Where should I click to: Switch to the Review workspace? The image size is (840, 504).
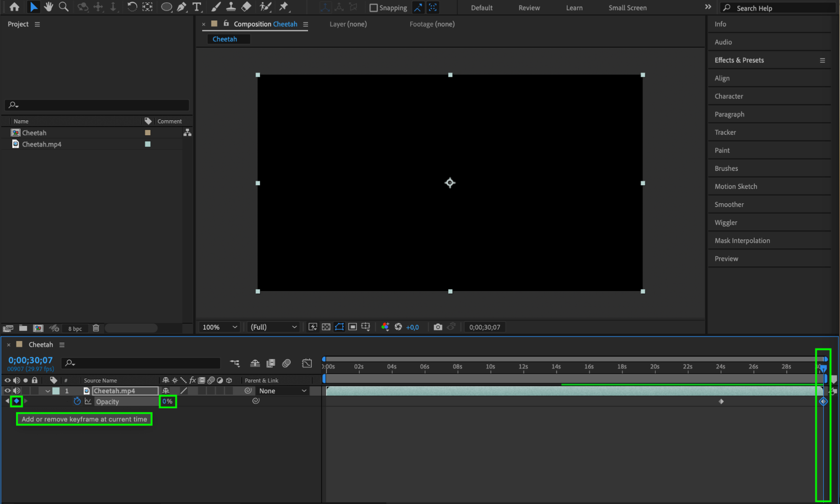[529, 8]
